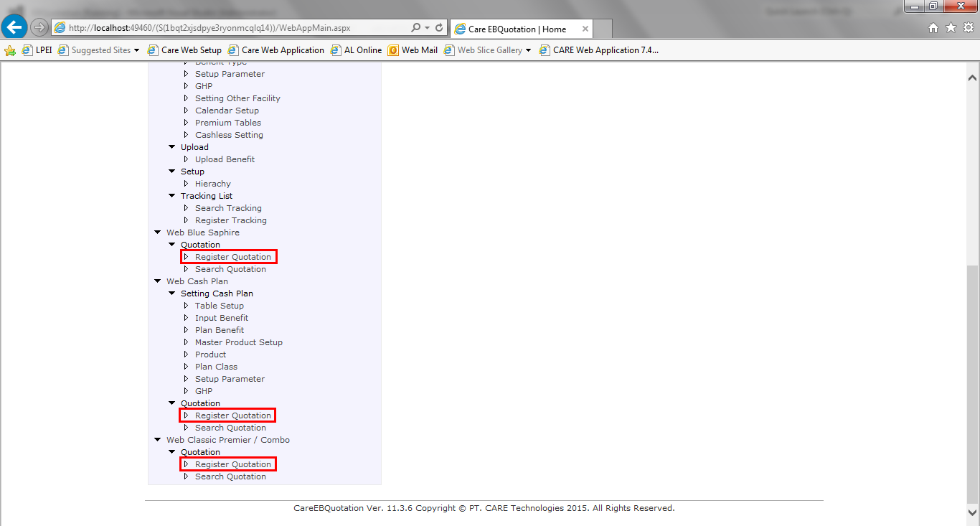Close the Care EBQuotation tab
This screenshot has width=980, height=526.
pos(585,29)
